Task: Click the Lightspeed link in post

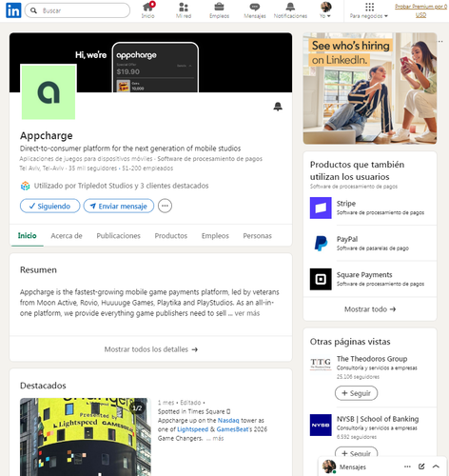Action: 192,429
